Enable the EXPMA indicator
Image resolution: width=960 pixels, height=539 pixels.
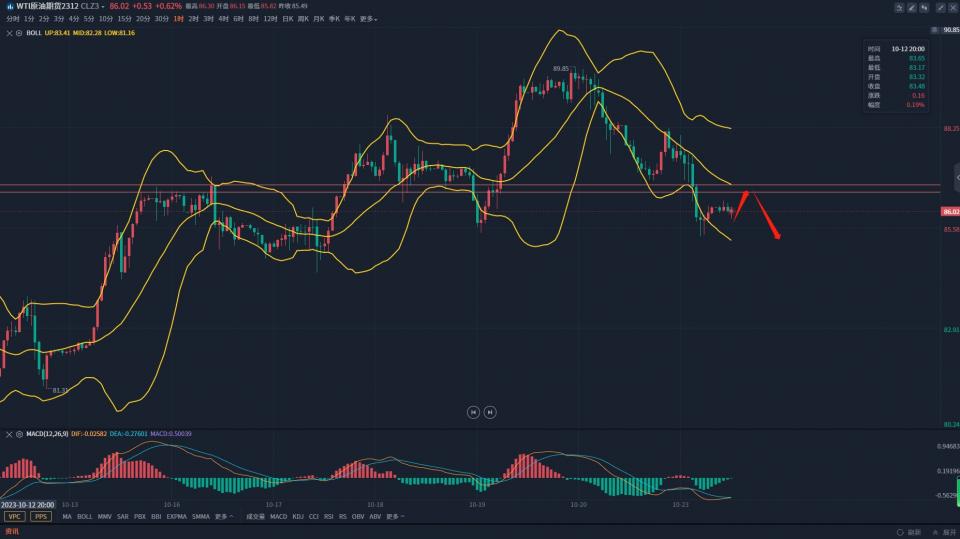click(176, 517)
